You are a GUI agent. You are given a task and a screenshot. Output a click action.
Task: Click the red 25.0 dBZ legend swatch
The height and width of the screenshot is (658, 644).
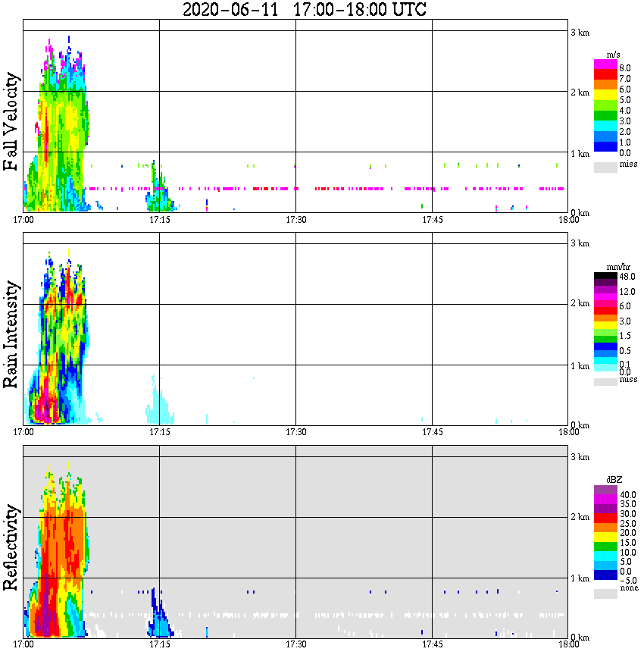[x=605, y=519]
